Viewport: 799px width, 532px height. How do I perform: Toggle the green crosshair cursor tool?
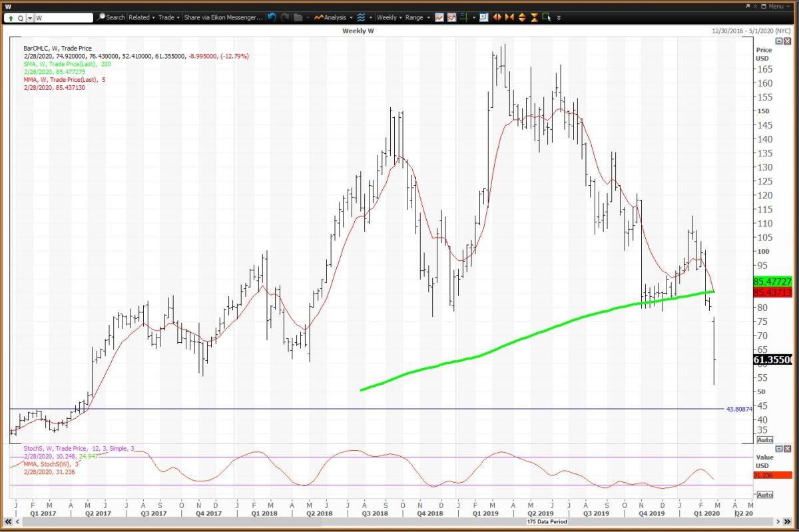point(463,17)
